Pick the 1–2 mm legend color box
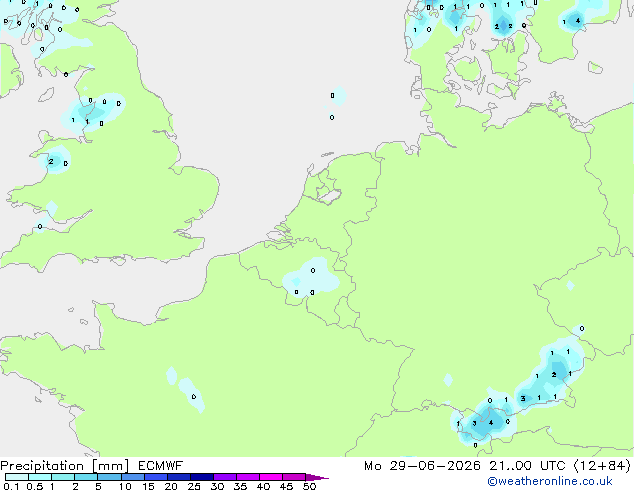The image size is (634, 490). (x=63, y=477)
